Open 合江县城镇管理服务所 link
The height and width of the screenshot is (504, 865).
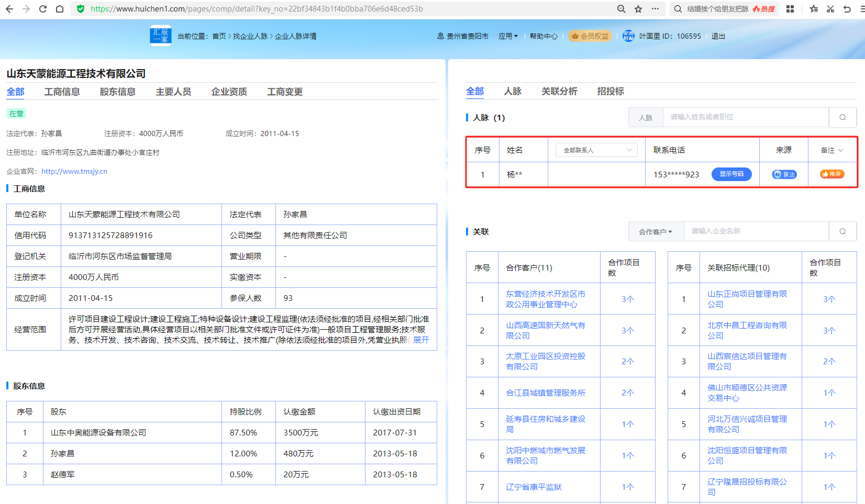pyautogui.click(x=546, y=393)
